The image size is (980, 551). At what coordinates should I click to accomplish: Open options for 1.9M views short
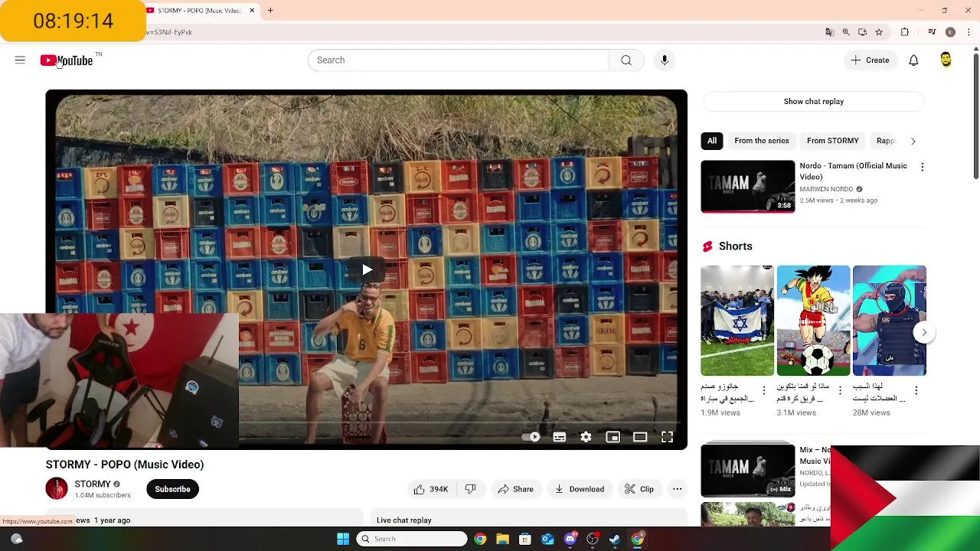pos(763,390)
